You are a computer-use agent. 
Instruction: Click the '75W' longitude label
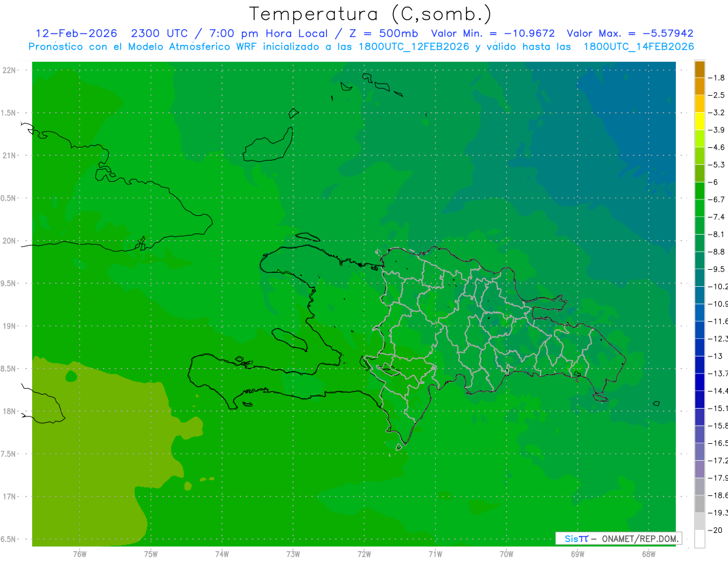pos(151,554)
